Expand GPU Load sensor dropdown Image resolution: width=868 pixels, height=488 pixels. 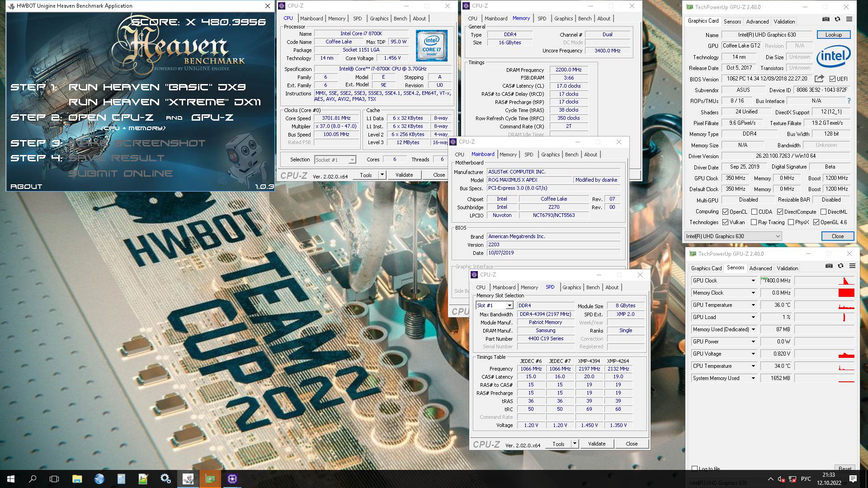pyautogui.click(x=753, y=317)
